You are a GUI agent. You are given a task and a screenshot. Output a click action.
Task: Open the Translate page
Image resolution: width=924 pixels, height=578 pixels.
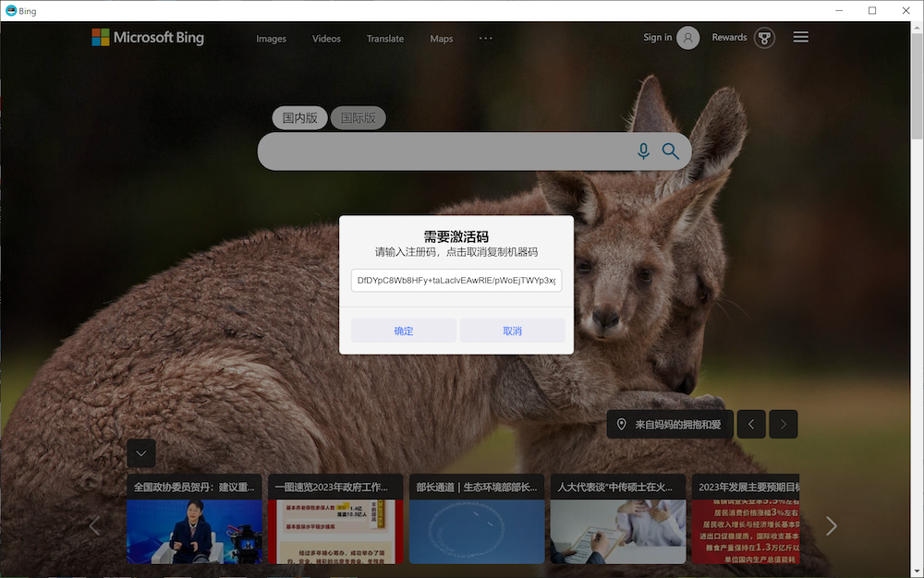coord(384,39)
